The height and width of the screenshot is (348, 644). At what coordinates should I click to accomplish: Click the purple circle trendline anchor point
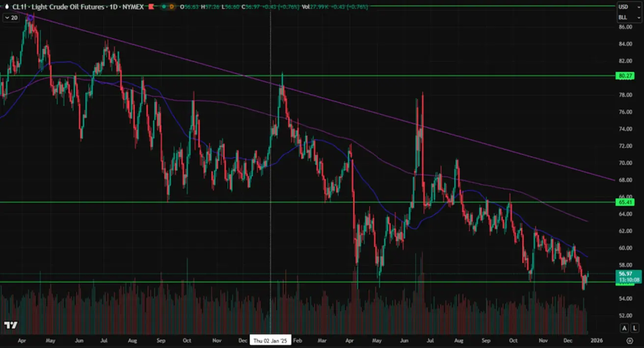(x=30, y=18)
